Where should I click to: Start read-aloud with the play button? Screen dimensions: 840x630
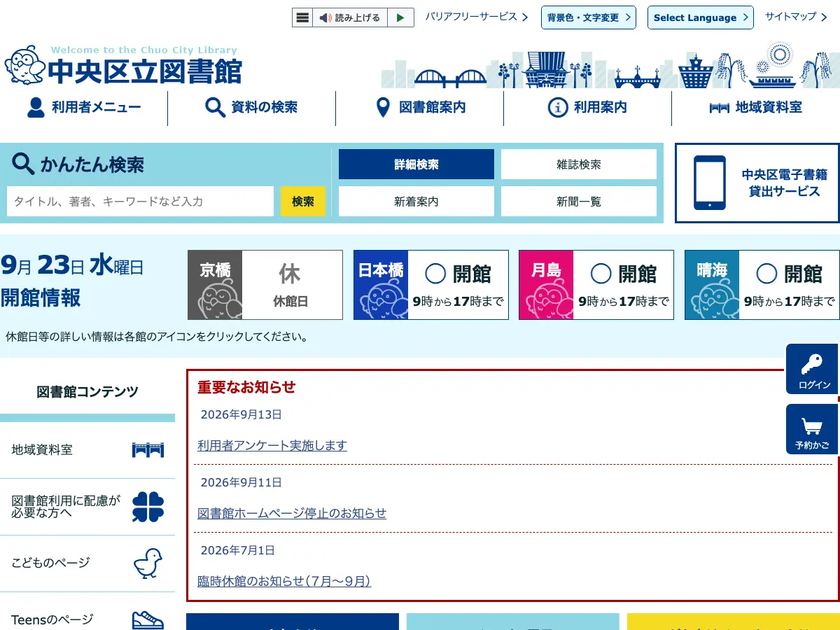point(400,17)
